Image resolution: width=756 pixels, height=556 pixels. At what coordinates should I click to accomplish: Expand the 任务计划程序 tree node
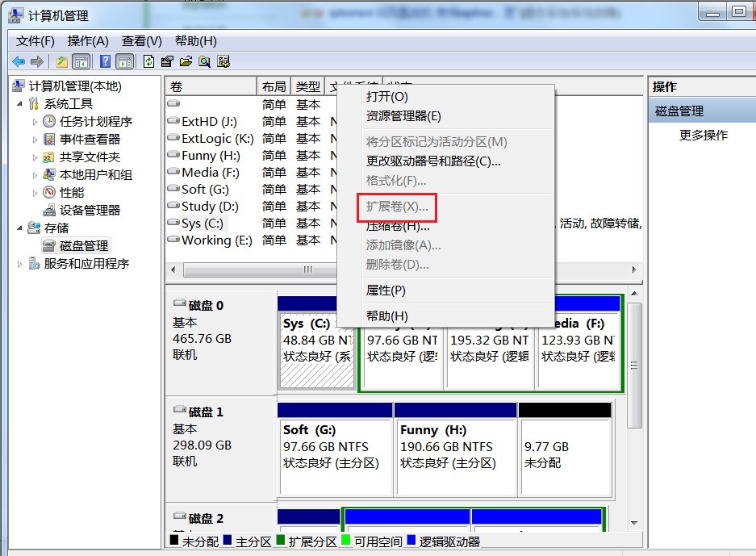tap(36, 122)
